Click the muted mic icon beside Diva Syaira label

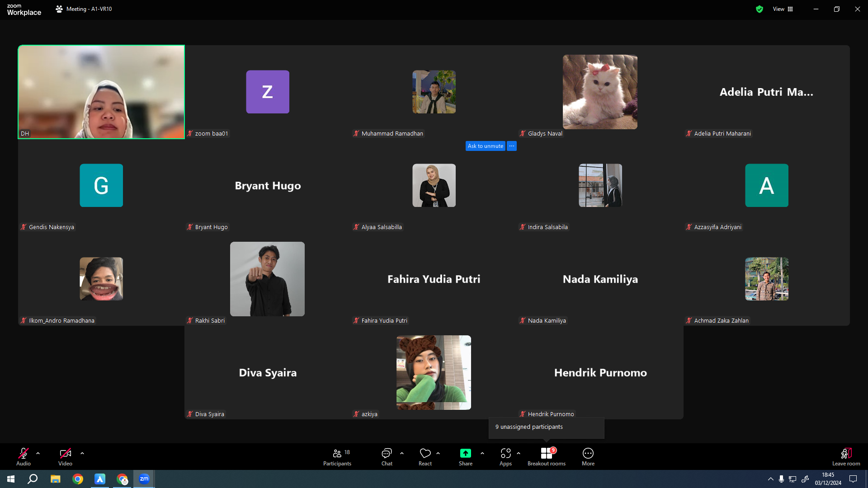click(x=190, y=414)
